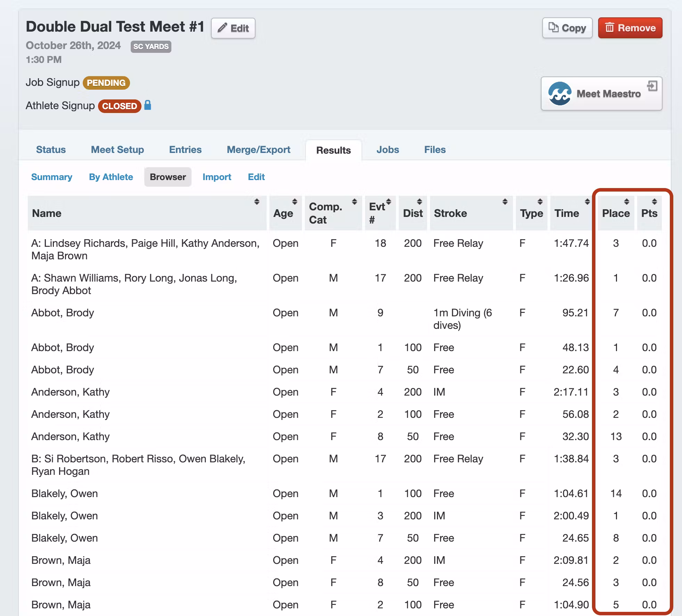Viewport: 682px width, 616px height.
Task: Sort by Pts column arrows
Action: point(654,202)
